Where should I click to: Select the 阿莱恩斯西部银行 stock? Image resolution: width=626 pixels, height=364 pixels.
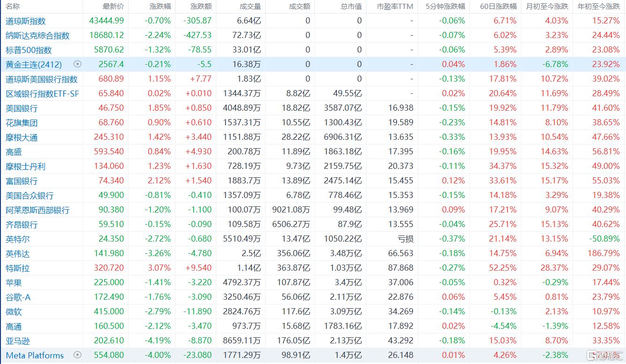click(38, 210)
